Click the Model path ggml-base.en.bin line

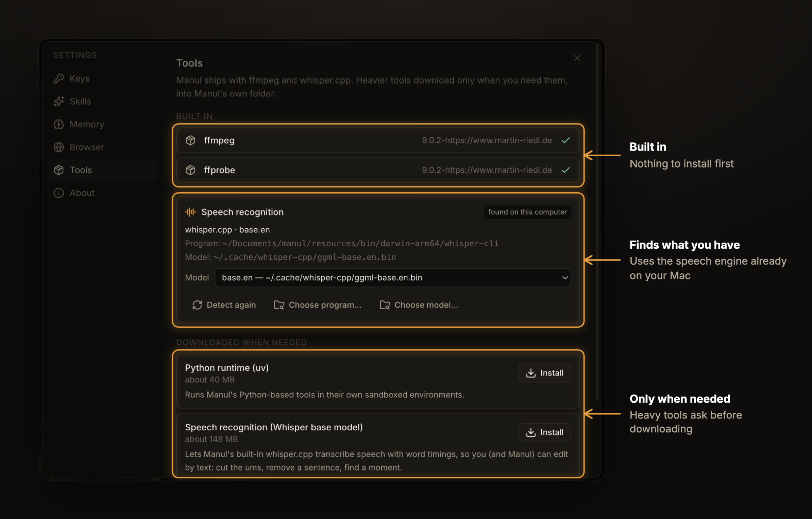point(290,257)
